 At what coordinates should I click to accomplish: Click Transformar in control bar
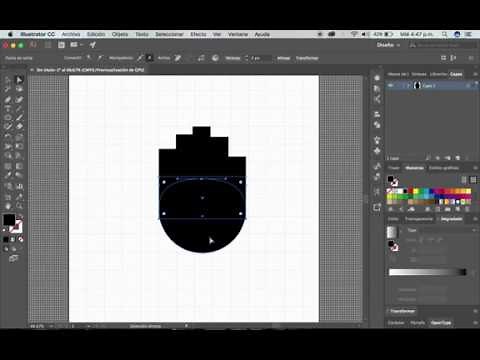tap(307, 58)
